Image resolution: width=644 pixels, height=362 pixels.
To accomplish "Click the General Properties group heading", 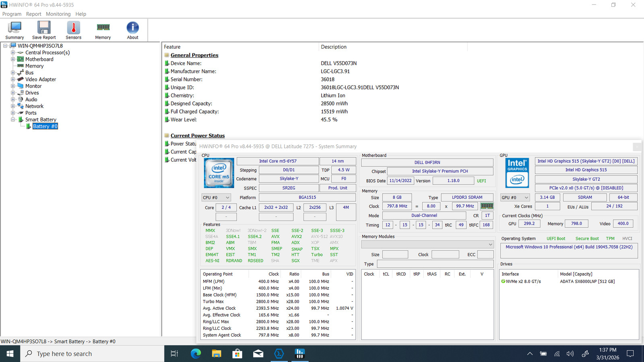I will (x=194, y=55).
